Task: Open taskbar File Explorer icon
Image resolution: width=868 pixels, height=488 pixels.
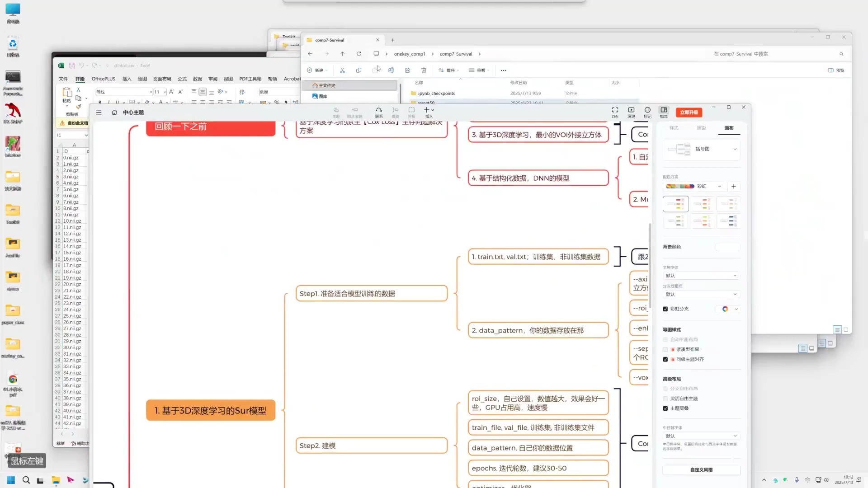Action: [56, 480]
